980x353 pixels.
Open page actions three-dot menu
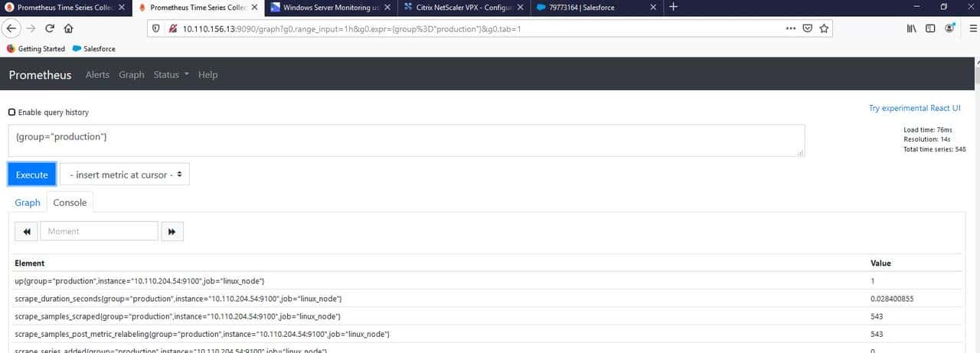click(790, 28)
